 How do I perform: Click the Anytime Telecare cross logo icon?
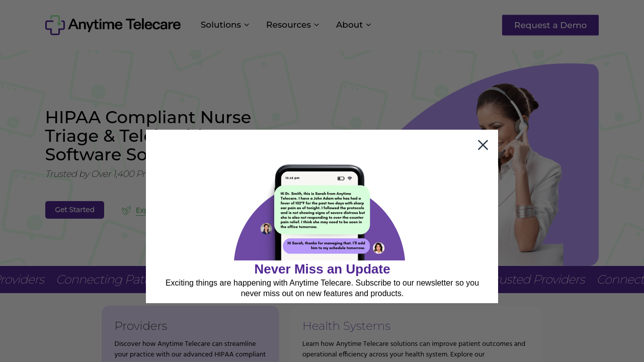coord(55,25)
